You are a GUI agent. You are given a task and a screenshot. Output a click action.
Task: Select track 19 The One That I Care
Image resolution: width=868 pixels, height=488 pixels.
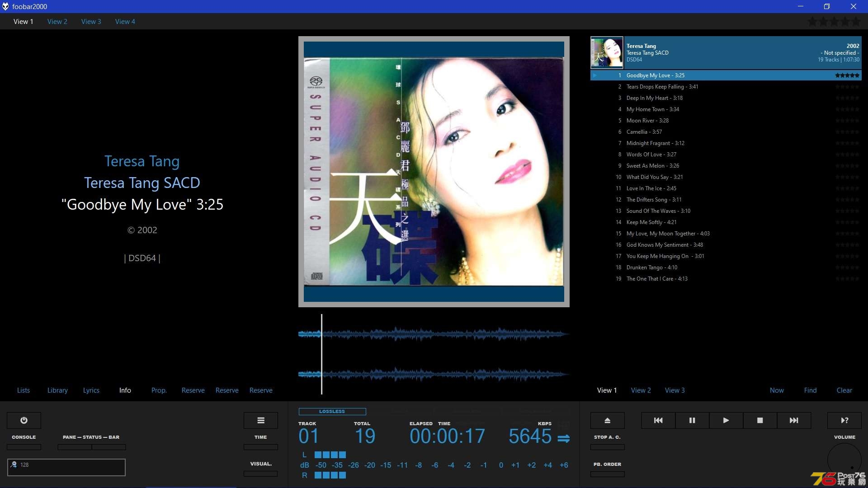pyautogui.click(x=726, y=279)
